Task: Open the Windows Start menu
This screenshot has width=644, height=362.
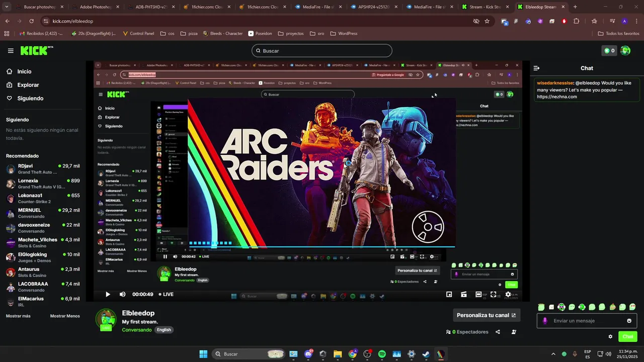Action: click(203, 354)
